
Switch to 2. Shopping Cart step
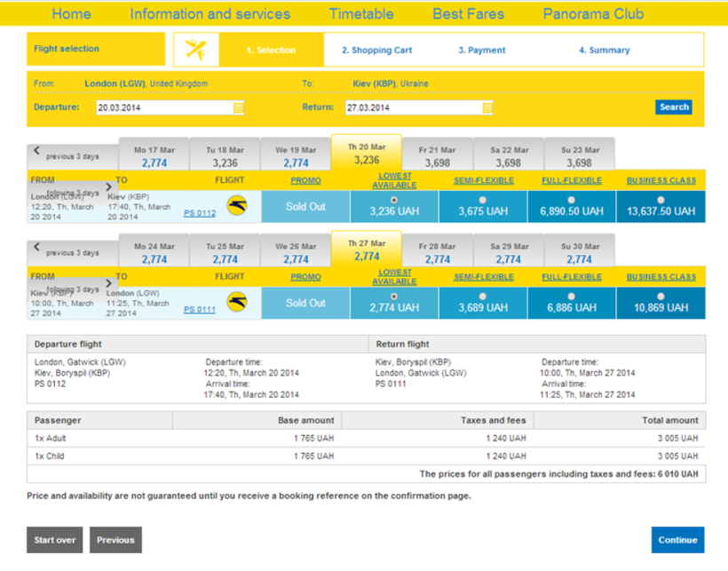click(x=376, y=50)
